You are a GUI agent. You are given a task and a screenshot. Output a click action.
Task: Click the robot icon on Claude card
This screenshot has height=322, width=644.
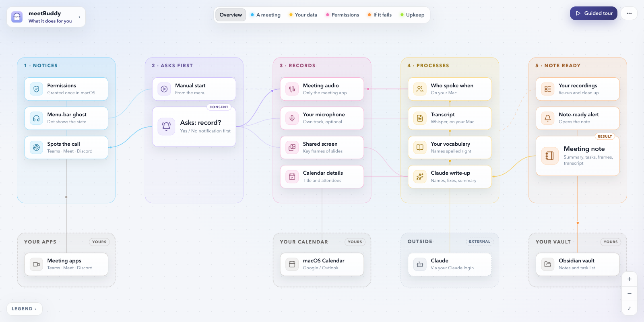coord(420,264)
